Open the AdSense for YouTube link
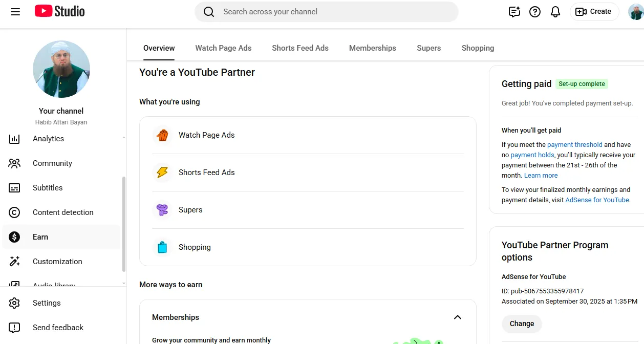This screenshot has width=644, height=344. [x=597, y=200]
